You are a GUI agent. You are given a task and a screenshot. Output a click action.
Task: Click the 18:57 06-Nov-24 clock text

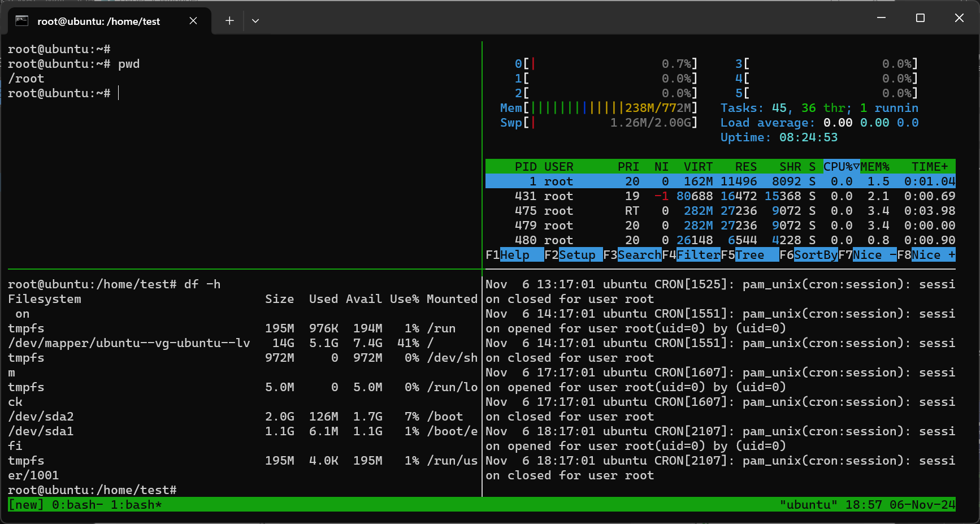(x=900, y=505)
